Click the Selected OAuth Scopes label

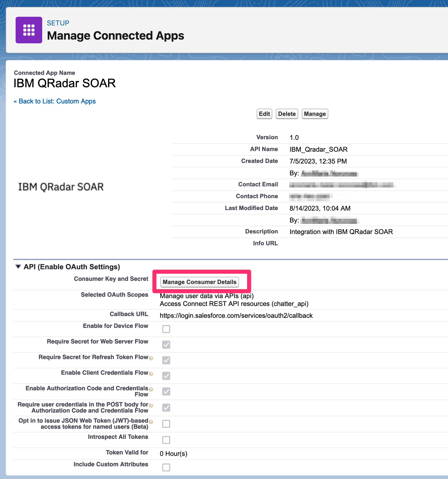(x=114, y=295)
